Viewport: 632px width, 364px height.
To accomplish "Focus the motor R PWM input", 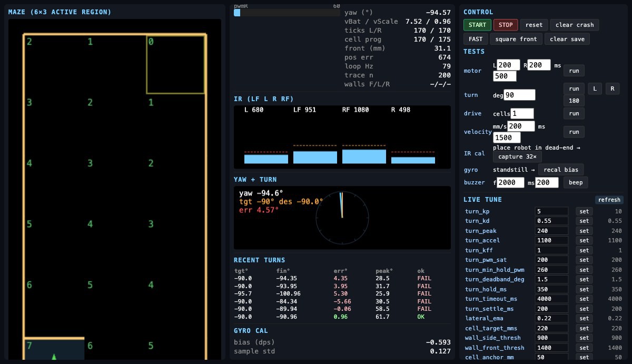I will point(539,65).
